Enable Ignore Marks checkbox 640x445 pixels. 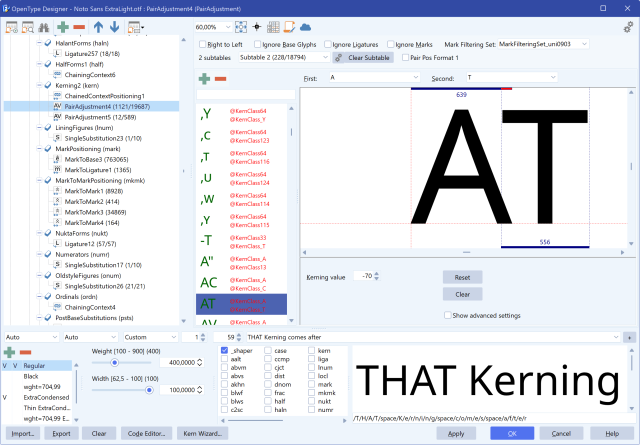[x=391, y=44]
